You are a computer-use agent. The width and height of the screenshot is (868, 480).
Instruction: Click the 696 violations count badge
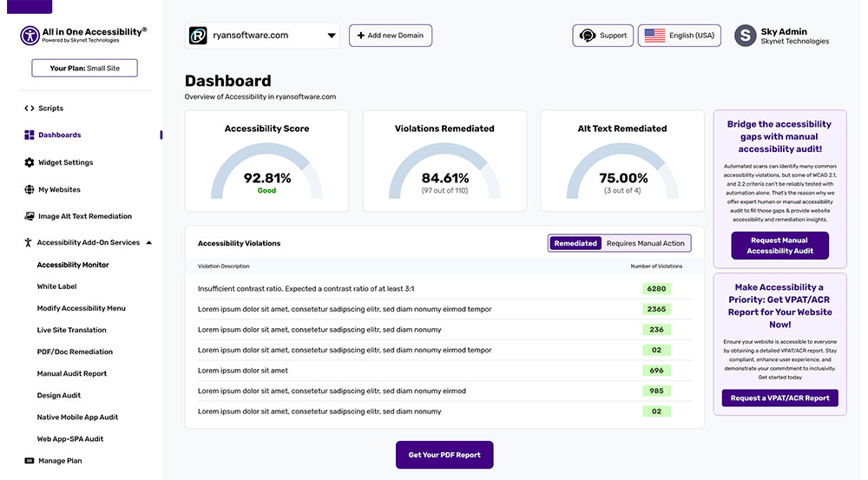click(656, 371)
